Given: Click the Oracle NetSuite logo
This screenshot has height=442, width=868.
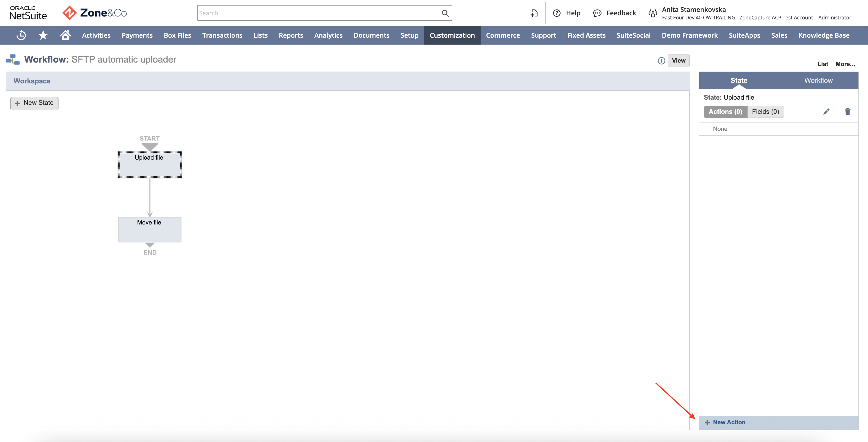Looking at the screenshot, I should [28, 13].
